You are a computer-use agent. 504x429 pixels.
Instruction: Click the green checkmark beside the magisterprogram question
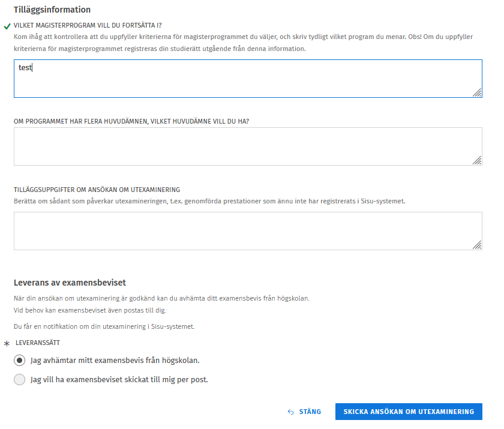(x=7, y=26)
